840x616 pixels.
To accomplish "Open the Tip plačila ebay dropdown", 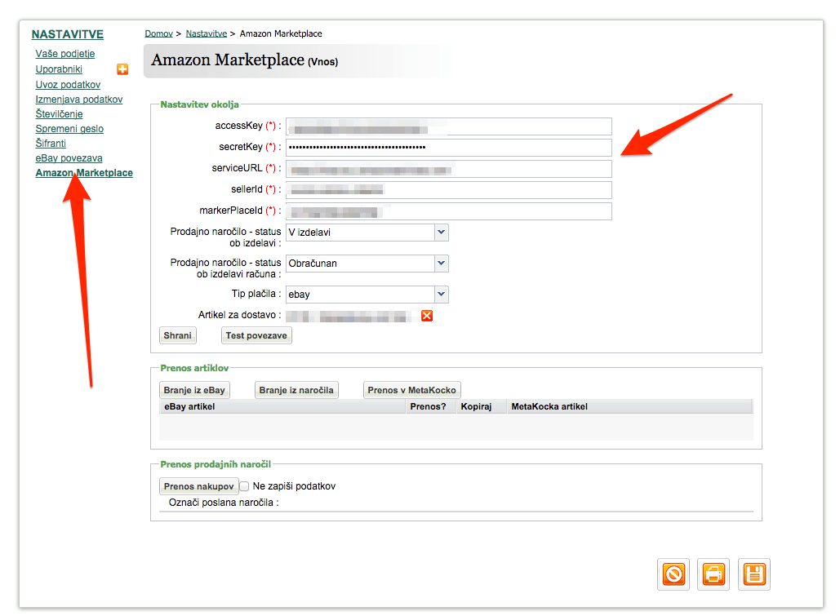I will [367, 295].
